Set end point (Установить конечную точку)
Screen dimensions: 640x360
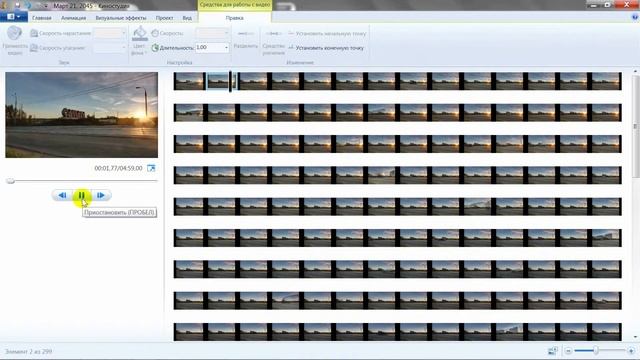(326, 48)
